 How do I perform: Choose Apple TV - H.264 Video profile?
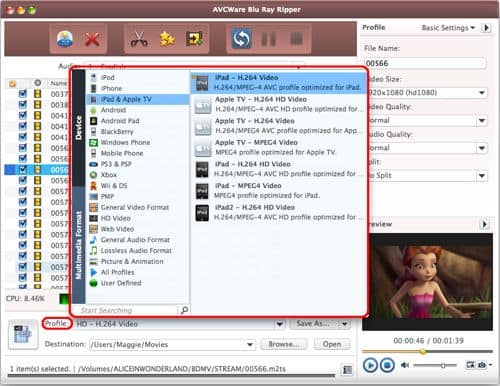click(x=279, y=126)
